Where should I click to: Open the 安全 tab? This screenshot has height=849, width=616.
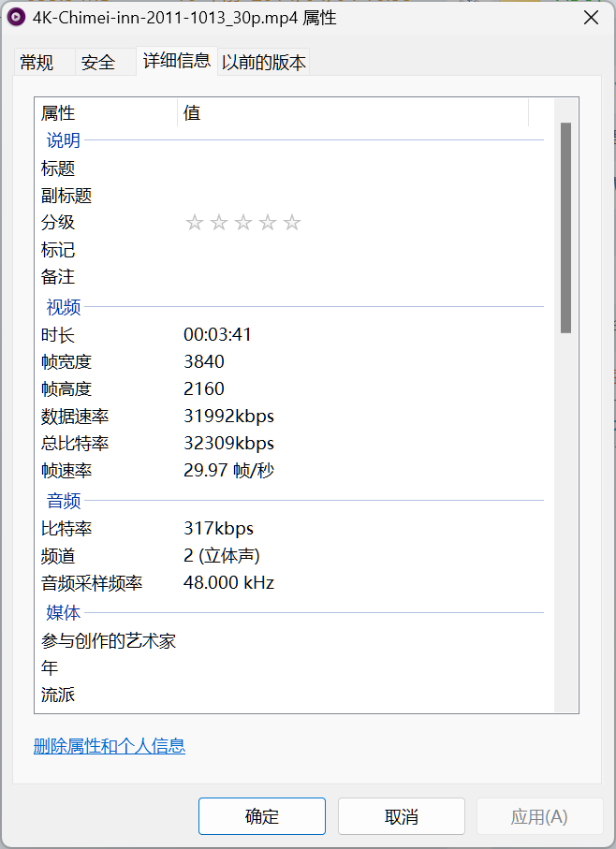[x=98, y=63]
